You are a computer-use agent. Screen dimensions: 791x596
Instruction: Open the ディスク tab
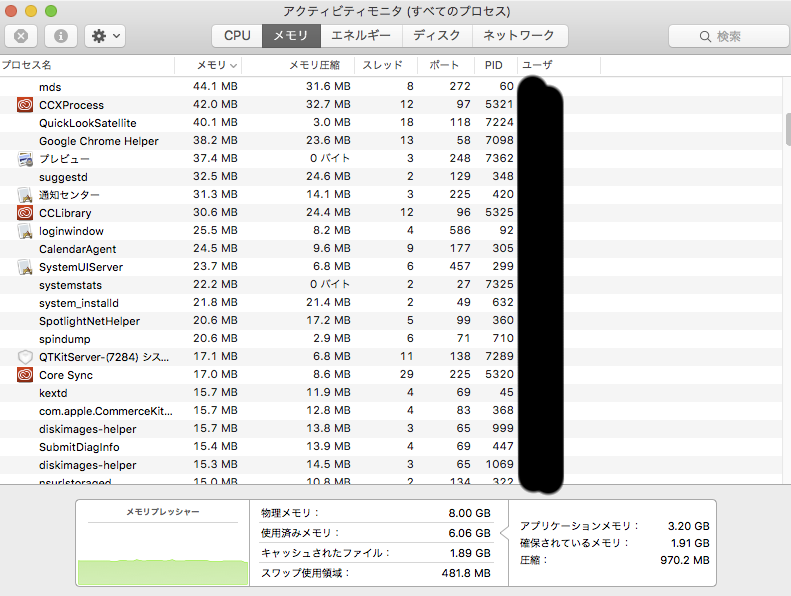coord(437,36)
